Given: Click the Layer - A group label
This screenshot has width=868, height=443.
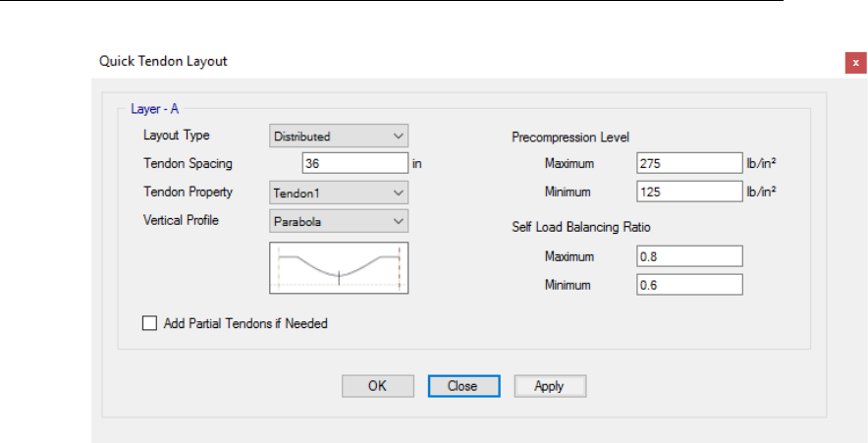Looking at the screenshot, I should (154, 109).
